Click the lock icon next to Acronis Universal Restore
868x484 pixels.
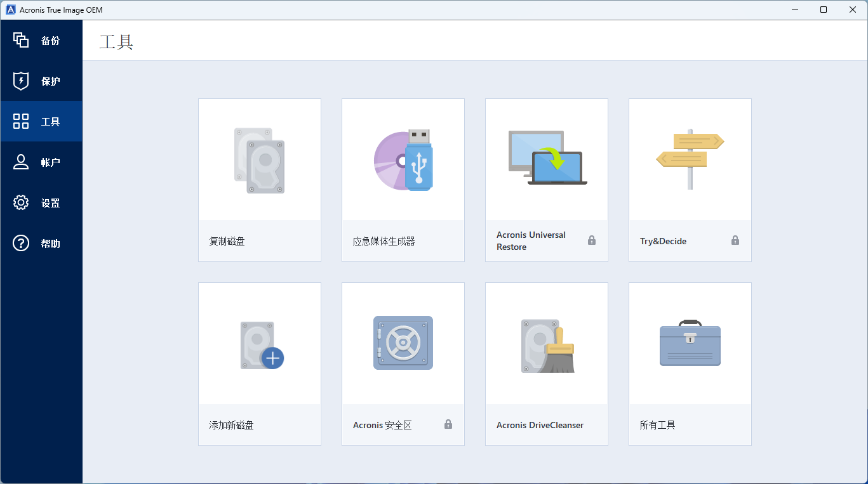pos(592,240)
